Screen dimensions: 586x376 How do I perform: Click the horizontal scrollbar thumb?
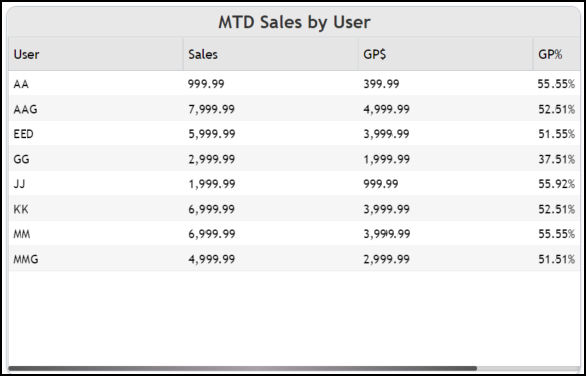tap(243, 369)
